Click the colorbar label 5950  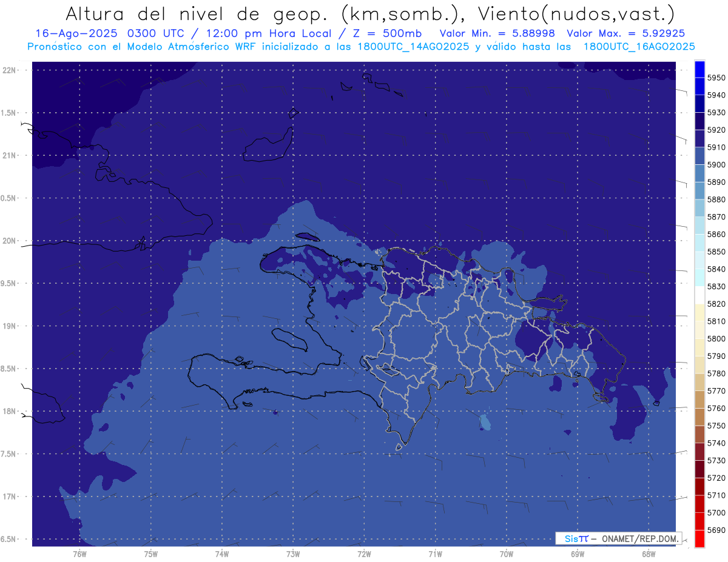click(x=716, y=78)
